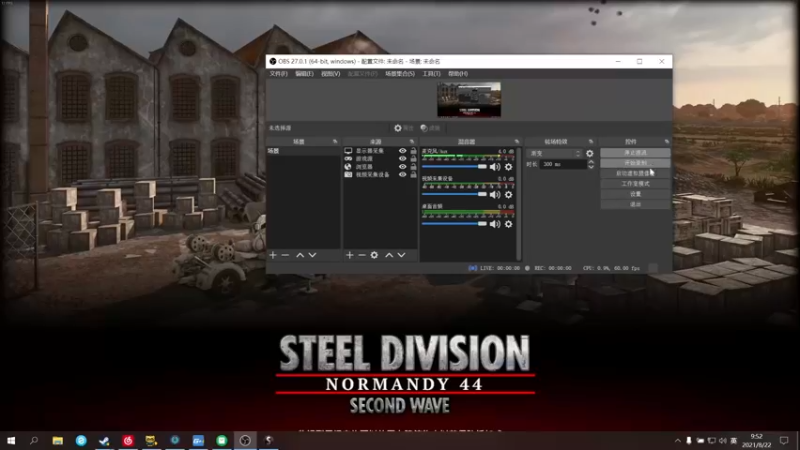800x450 pixels.
Task: Enable Studio Mode from Controls
Action: pos(635,184)
